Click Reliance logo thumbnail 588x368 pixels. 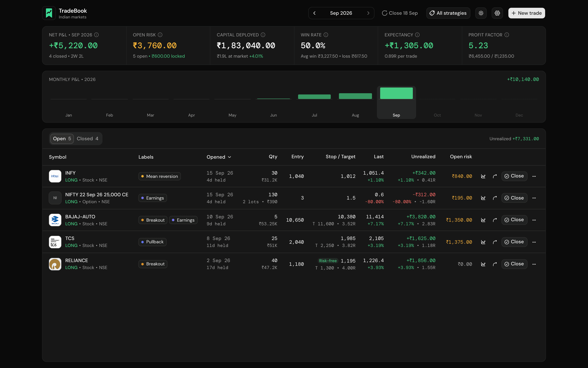(55, 264)
